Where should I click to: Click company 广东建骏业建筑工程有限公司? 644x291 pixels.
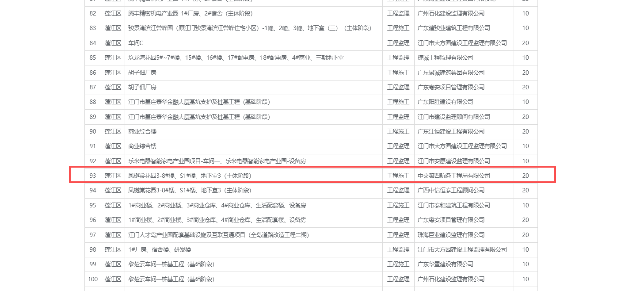453,28
